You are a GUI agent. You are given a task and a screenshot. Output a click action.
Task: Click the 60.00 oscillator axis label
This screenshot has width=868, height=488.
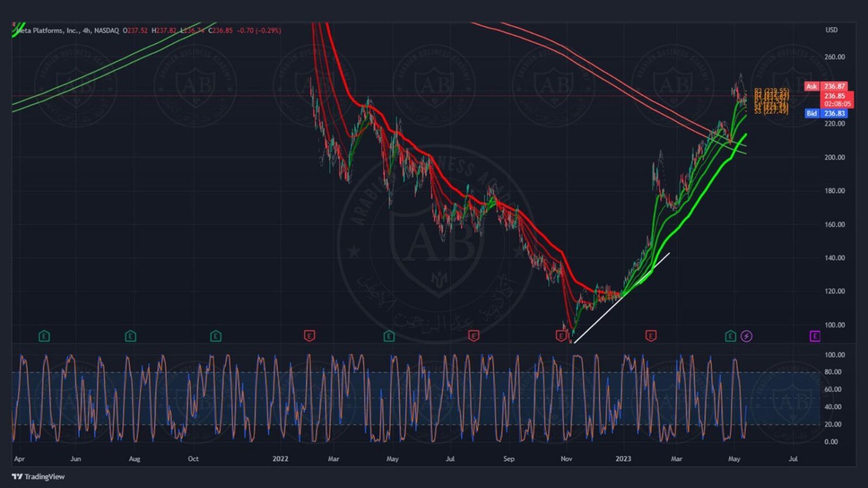[833, 389]
